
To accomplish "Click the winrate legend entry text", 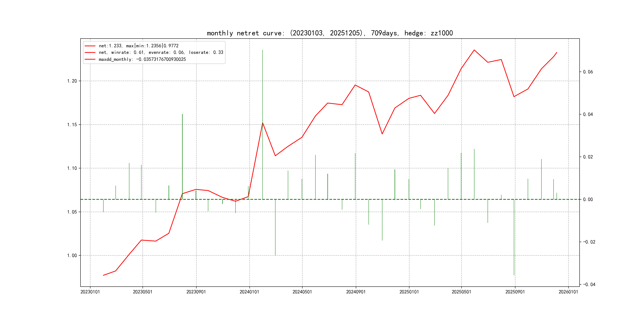I will (x=161, y=52).
